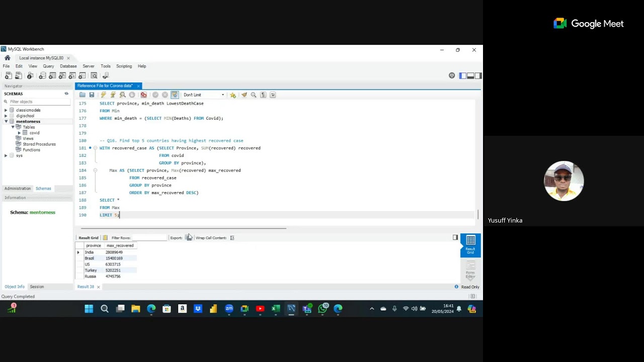The width and height of the screenshot is (644, 362).
Task: Save the script with the floppy disk icon
Action: (92, 95)
